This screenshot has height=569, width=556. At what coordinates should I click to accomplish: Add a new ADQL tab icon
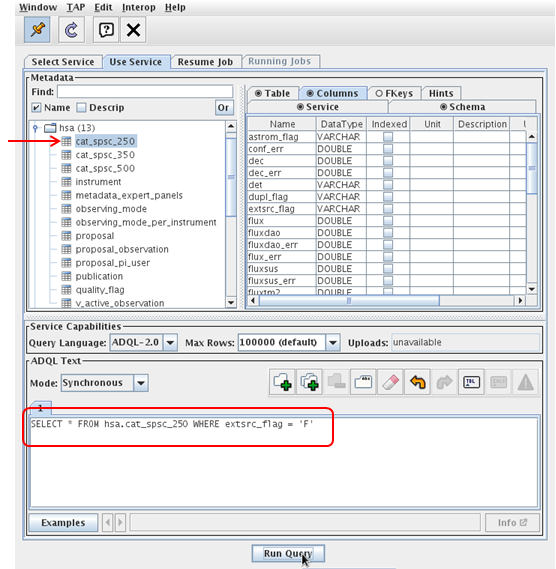click(282, 382)
